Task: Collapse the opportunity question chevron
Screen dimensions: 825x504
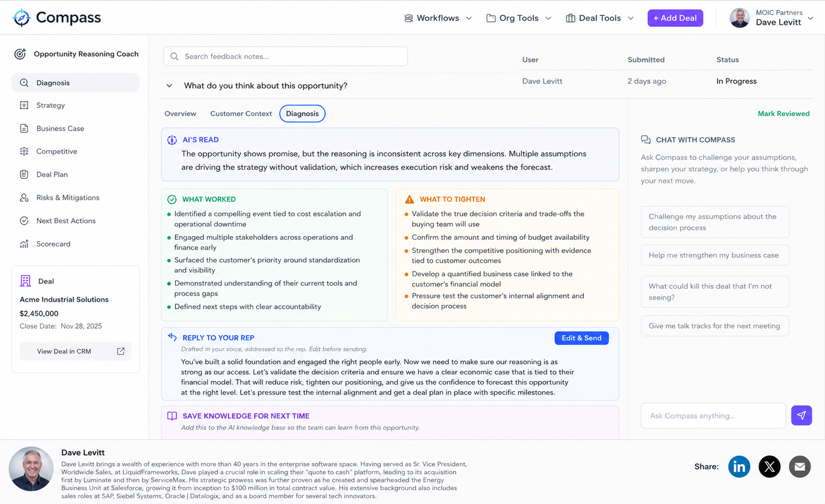Action: (169, 86)
